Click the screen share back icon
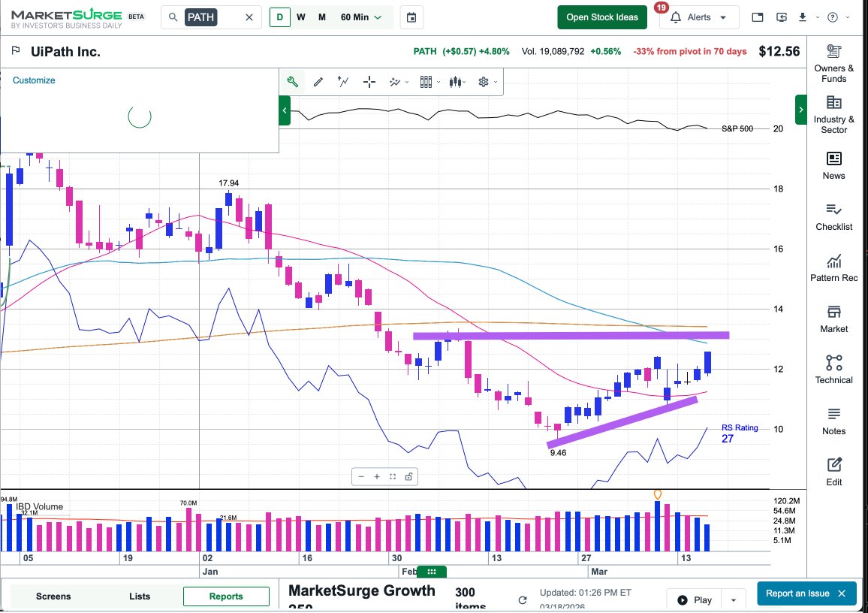Screen dimensions: 868x613 [x=782, y=17]
